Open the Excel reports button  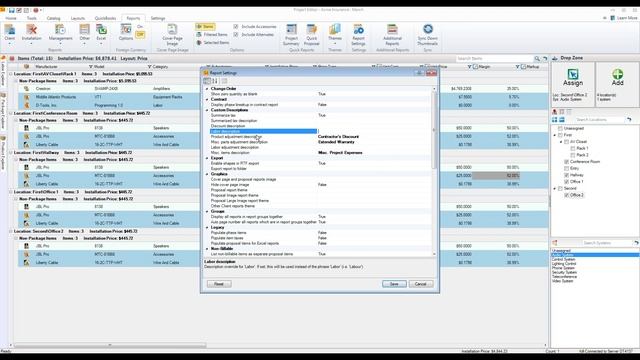click(x=101, y=33)
